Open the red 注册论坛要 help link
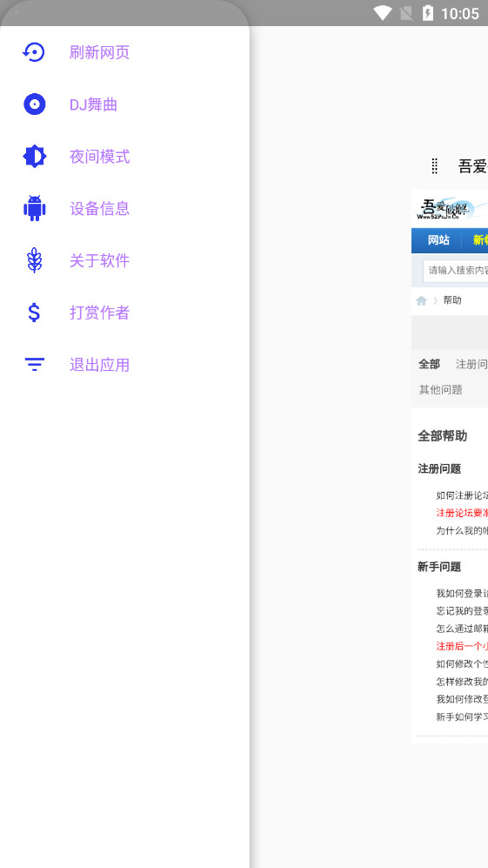 click(x=462, y=512)
